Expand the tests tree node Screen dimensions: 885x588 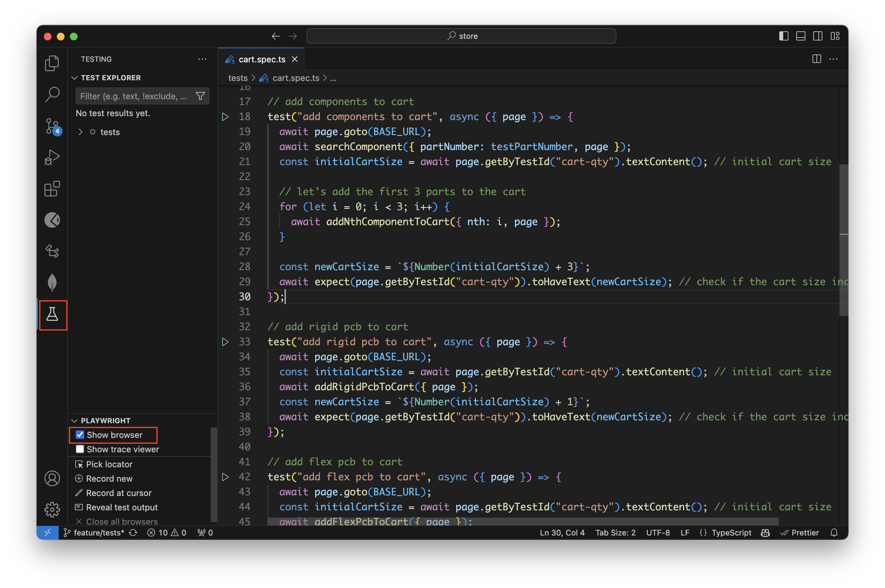click(80, 132)
